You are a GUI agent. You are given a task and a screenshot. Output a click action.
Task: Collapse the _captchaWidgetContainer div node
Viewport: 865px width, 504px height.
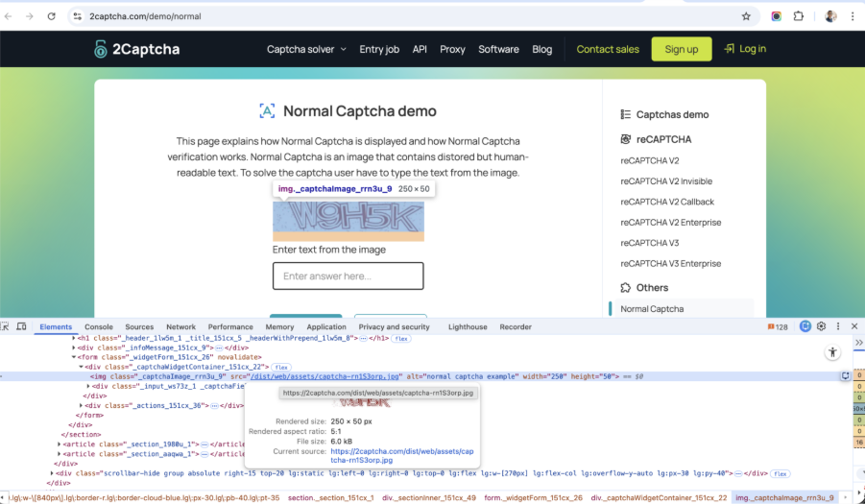pos(81,367)
